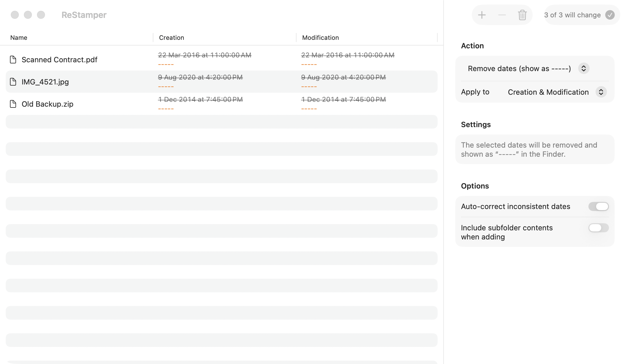Close the ReStamper window
This screenshot has height=364, width=626.
(15, 15)
